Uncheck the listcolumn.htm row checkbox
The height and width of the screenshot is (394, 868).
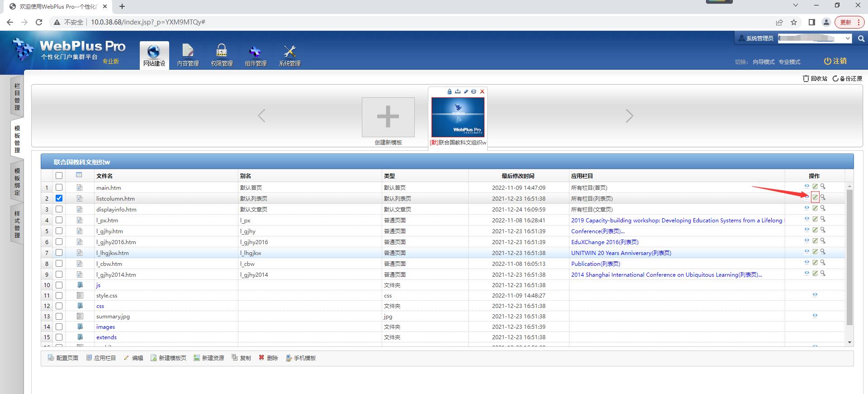point(59,198)
